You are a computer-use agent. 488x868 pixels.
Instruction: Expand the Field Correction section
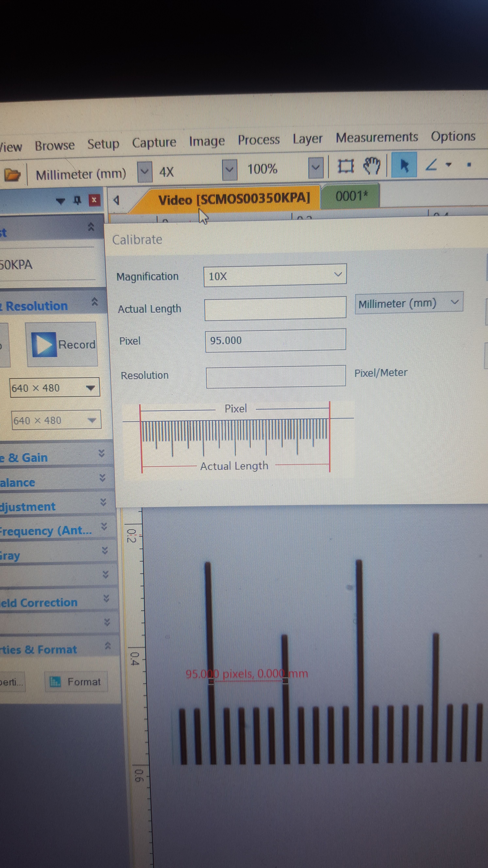(x=106, y=598)
